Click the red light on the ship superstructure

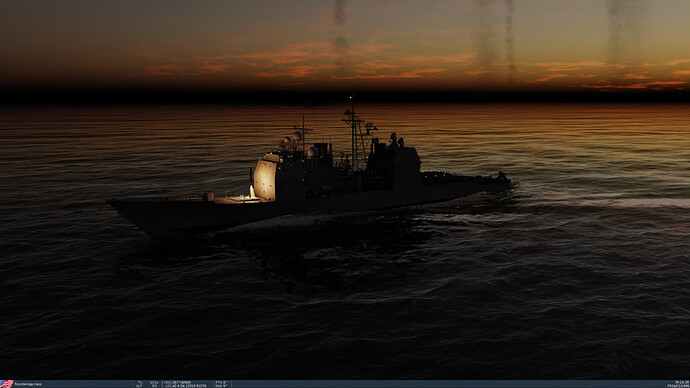tap(302, 180)
